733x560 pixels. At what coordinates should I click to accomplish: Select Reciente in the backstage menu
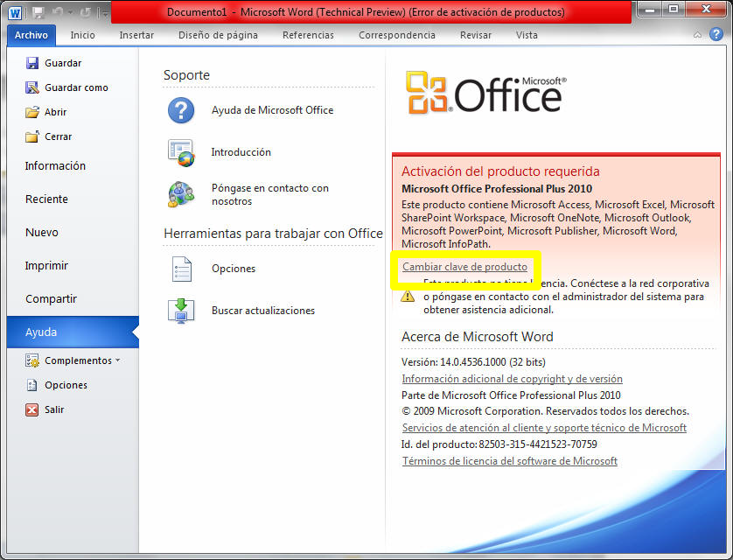pyautogui.click(x=73, y=199)
